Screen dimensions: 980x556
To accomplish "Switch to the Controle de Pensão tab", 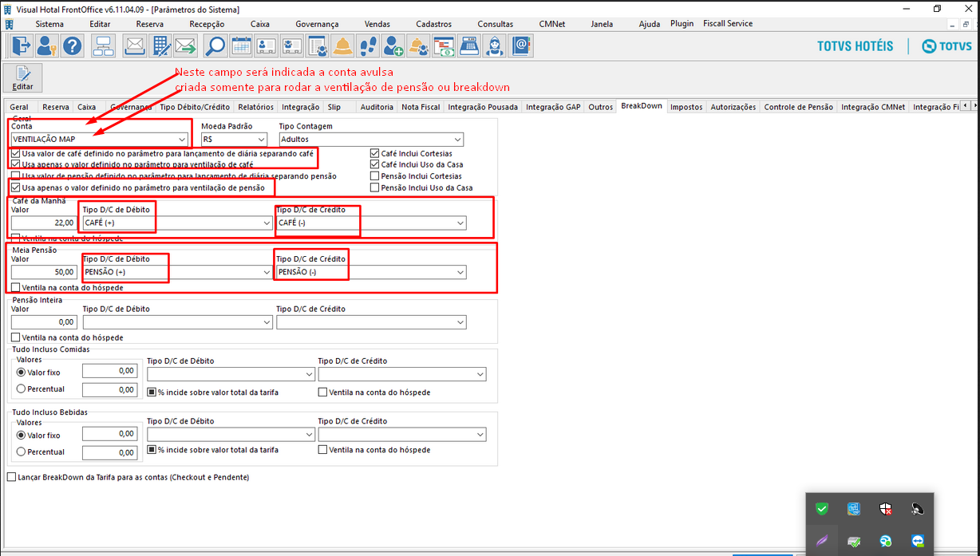I will (x=798, y=107).
